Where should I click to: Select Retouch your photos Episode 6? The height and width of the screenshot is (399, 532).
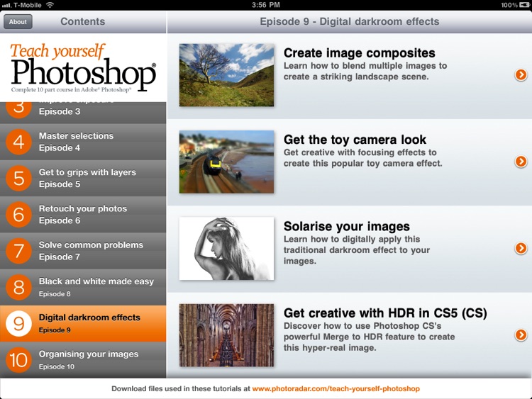click(83, 214)
